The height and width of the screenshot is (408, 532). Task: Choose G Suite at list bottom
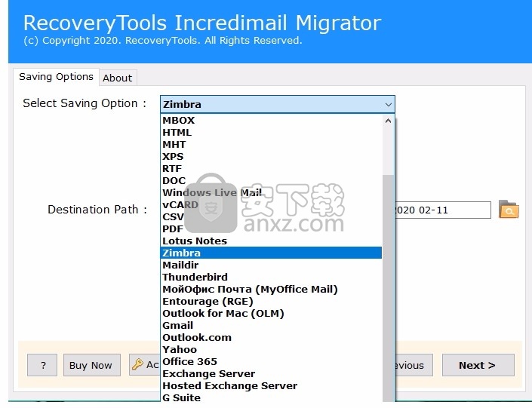[271, 397]
